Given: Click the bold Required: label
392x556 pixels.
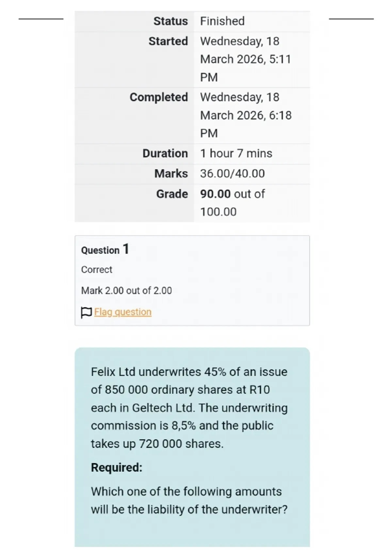Looking at the screenshot, I should pos(117,467).
